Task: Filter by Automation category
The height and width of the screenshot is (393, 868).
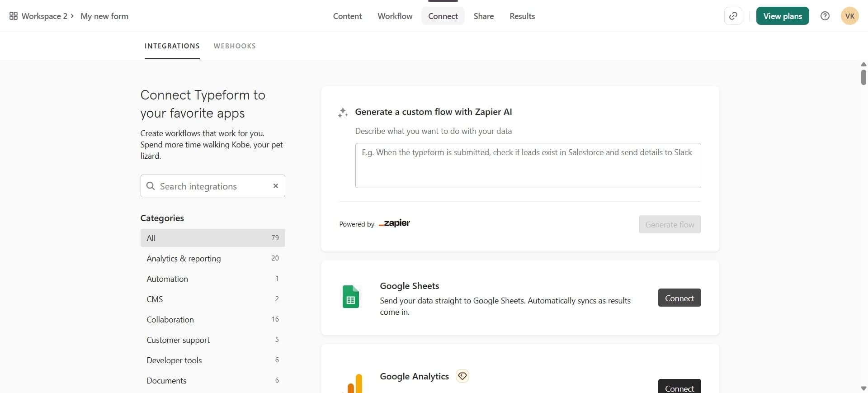Action: (x=213, y=279)
